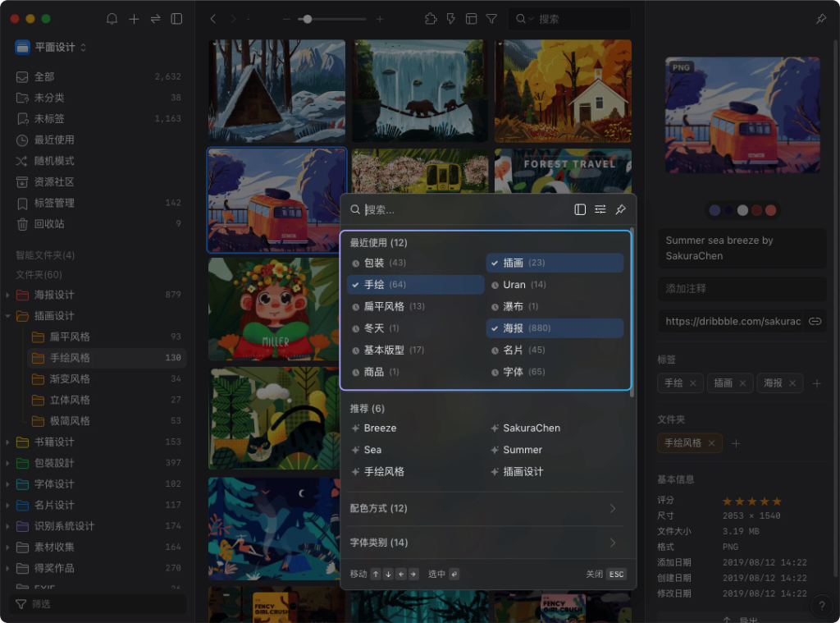The image size is (840, 623).
Task: Uncheck the 插画 tag in list
Action: pyautogui.click(x=555, y=263)
